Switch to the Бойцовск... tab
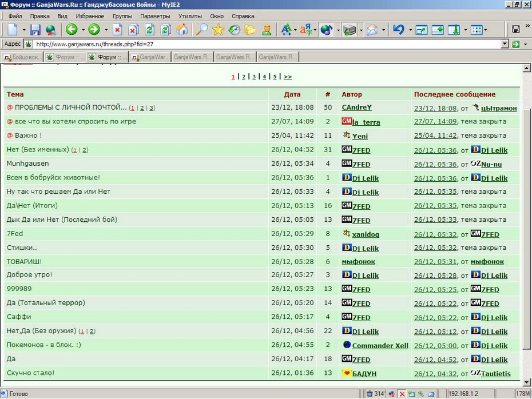 pyautogui.click(x=22, y=57)
